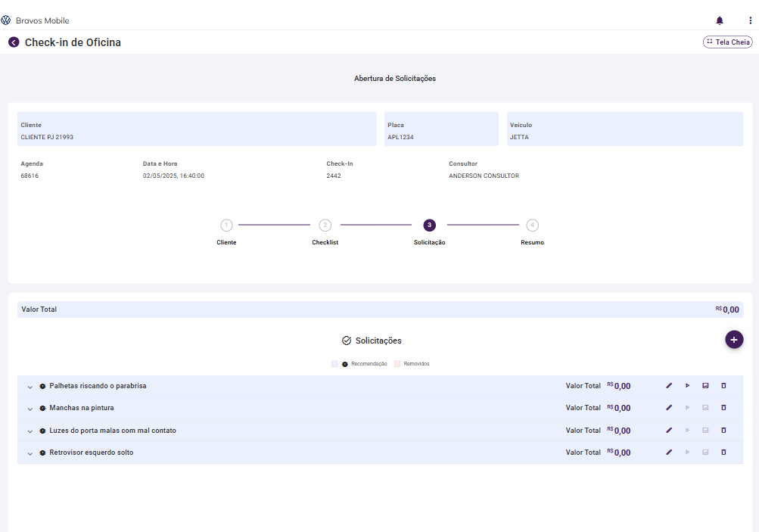Open the three-dot options menu
This screenshot has width=759, height=532.
[x=750, y=20]
